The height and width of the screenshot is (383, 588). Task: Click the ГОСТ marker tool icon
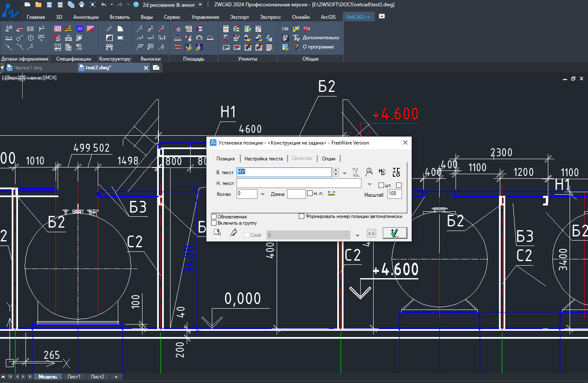pos(41,38)
